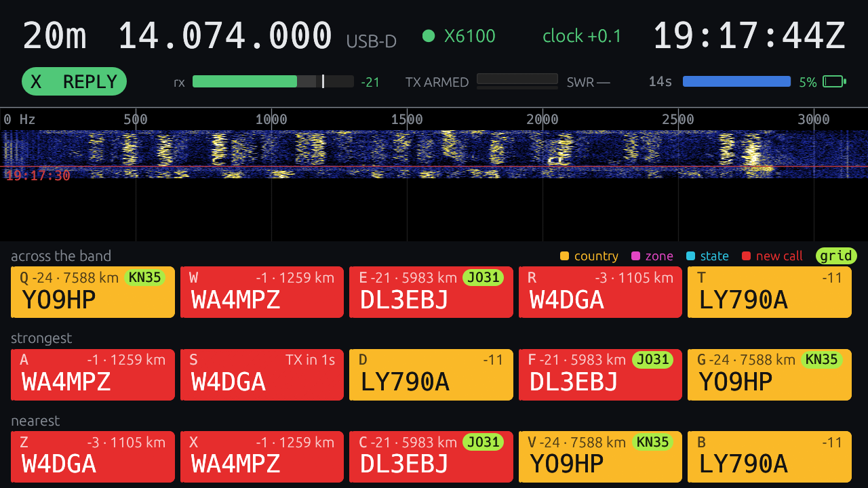
Task: Click the 14.074.000 frequency readout
Action: (x=225, y=36)
